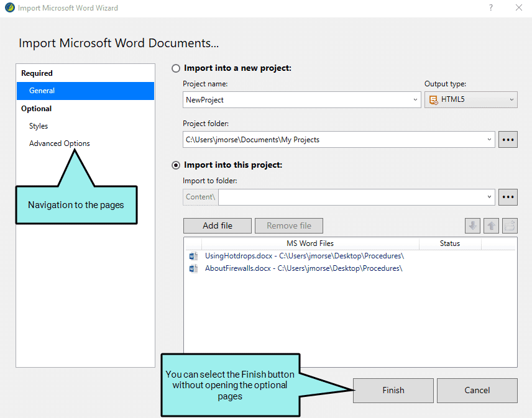Click the link files icon beside move arrows
This screenshot has height=418, width=532.
510,226
